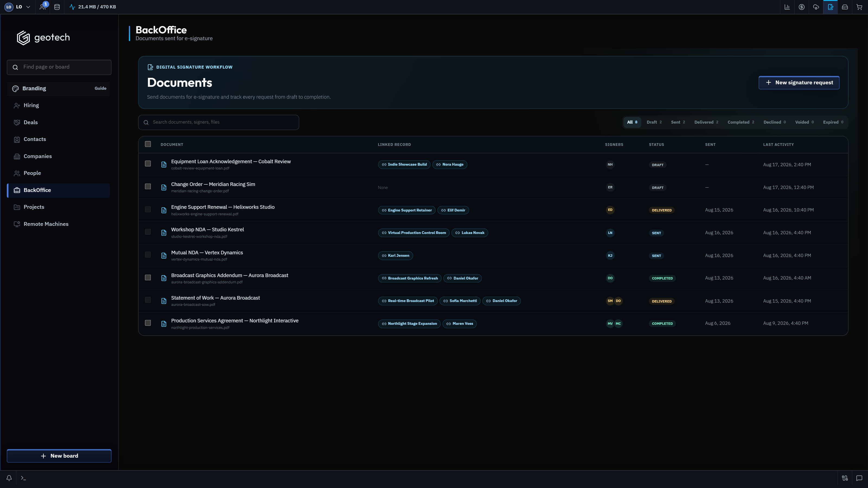Open the Deals board in sidebar

coord(58,122)
